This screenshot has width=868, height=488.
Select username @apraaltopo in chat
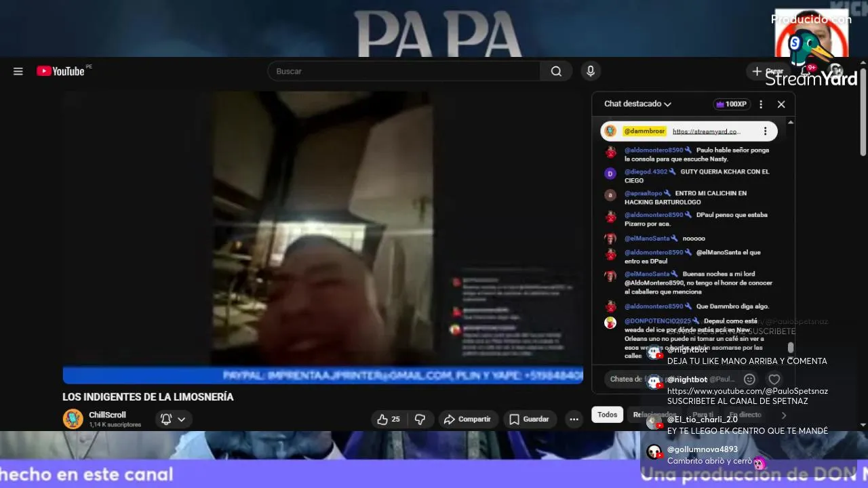point(643,193)
